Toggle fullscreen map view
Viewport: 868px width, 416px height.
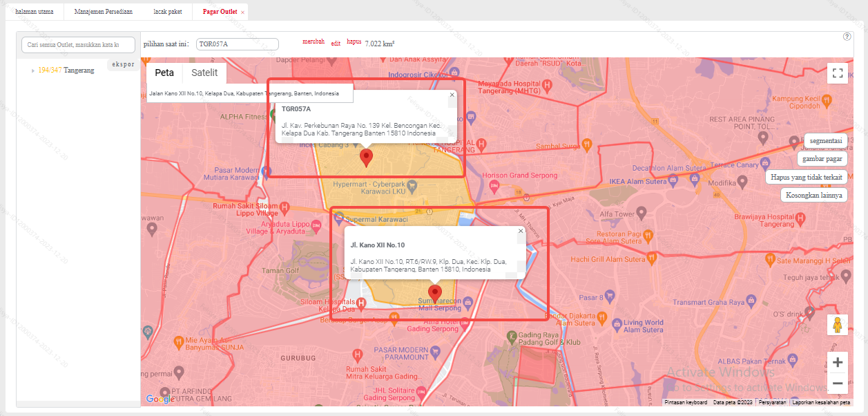tap(838, 74)
